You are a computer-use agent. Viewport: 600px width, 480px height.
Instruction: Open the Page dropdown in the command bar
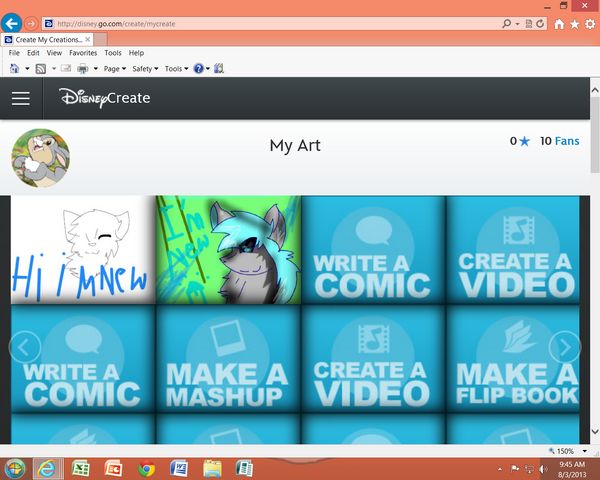pyautogui.click(x=115, y=69)
